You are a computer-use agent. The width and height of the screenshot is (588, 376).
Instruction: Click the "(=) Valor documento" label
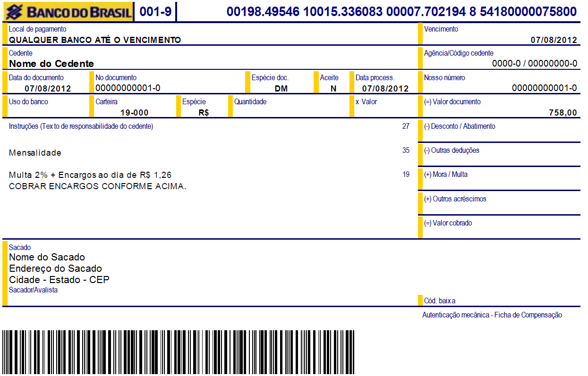pyautogui.click(x=452, y=101)
